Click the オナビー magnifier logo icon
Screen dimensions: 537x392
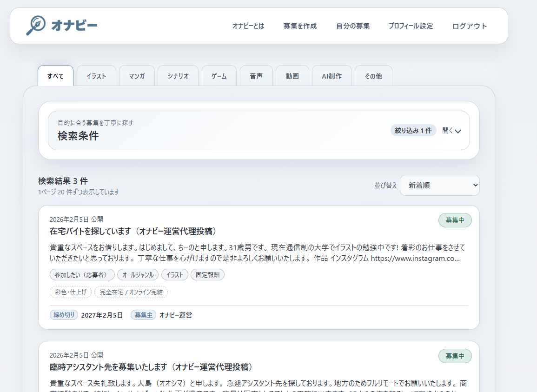point(36,26)
